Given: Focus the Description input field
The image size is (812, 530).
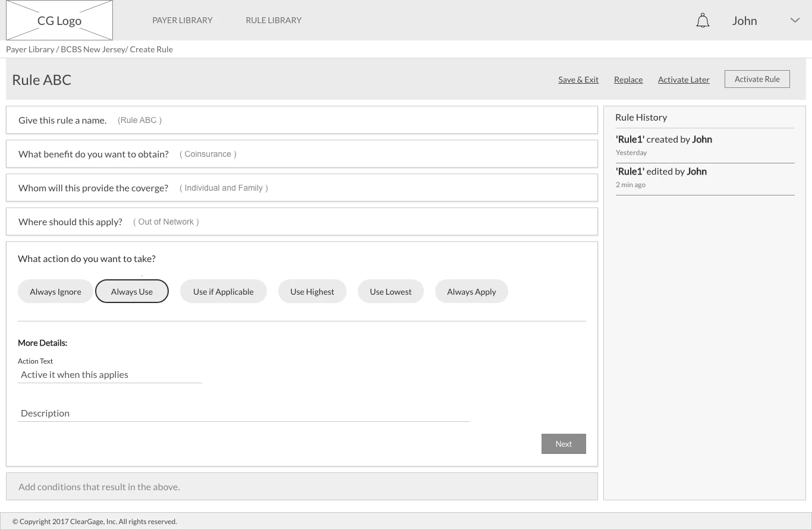Looking at the screenshot, I should pyautogui.click(x=244, y=414).
